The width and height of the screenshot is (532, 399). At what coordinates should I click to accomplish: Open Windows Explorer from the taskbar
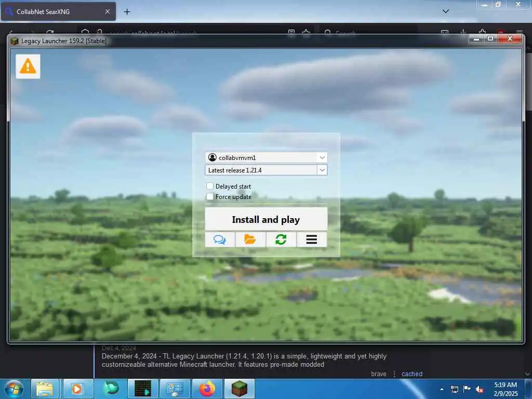45,389
